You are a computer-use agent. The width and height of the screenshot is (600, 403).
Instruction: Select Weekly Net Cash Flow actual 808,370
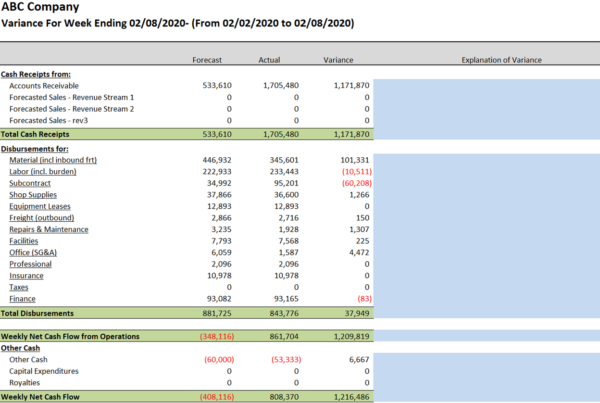(x=284, y=397)
